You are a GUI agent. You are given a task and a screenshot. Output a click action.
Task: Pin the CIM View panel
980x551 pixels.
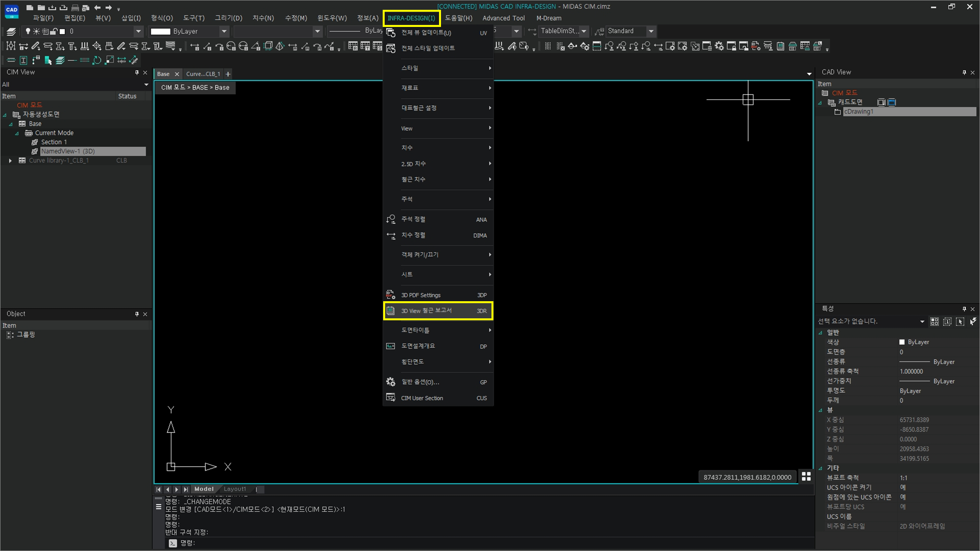[x=137, y=72]
